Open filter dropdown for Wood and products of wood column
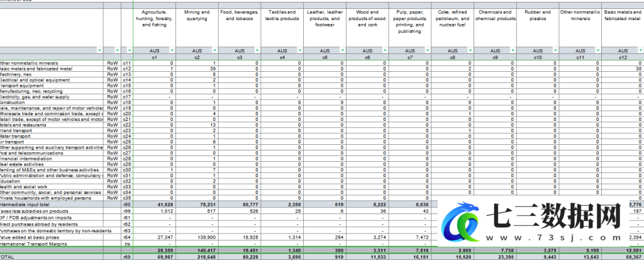Screen dimensions: 644x260 coord(386,50)
